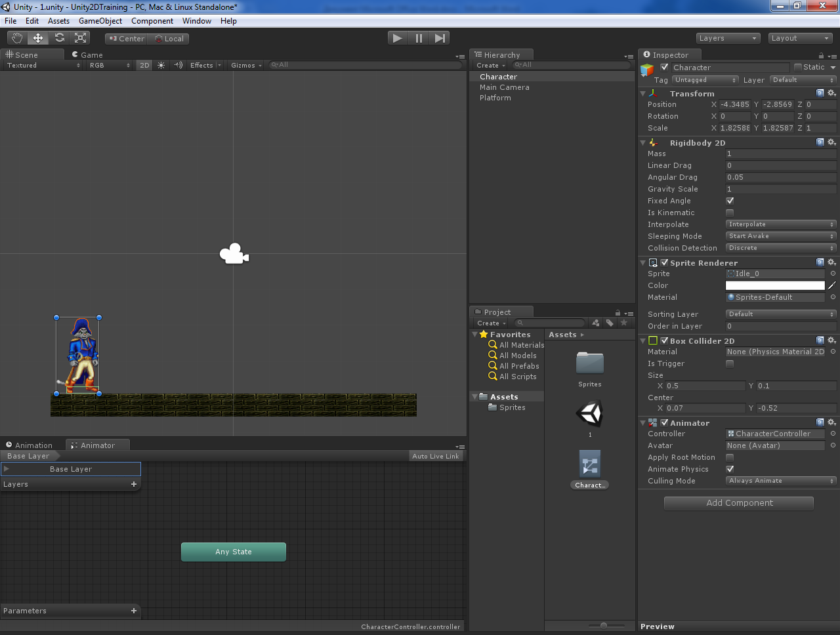Click the Pause button
Viewport: 840px width, 635px height.
(419, 38)
